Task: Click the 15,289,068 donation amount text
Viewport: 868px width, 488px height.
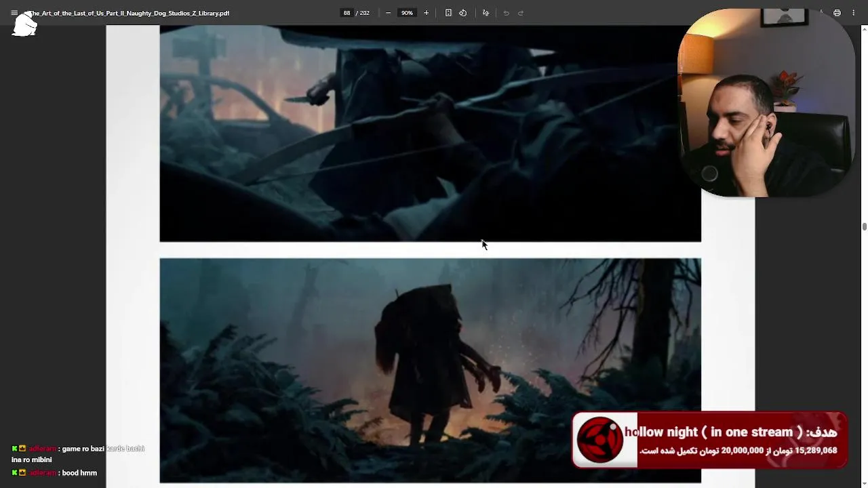Action: click(x=816, y=450)
